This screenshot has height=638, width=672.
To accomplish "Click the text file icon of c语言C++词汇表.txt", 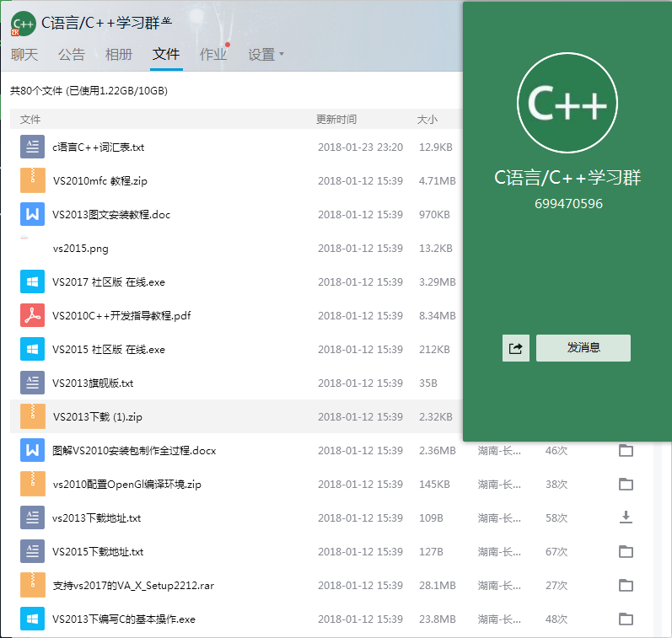I will (x=33, y=147).
